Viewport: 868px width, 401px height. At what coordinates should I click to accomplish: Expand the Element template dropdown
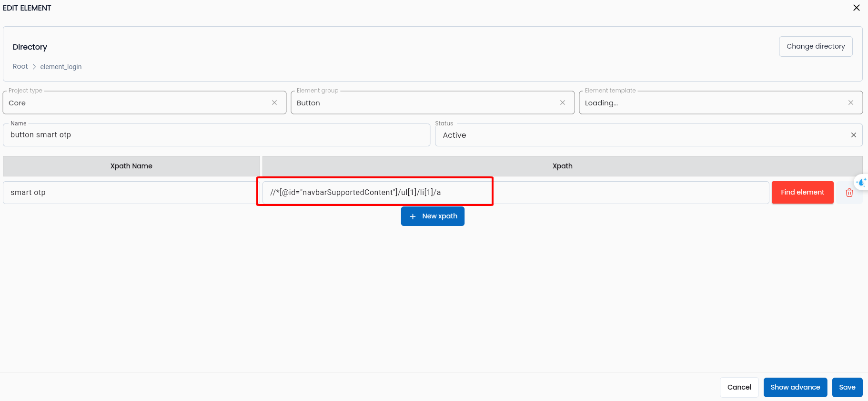[714, 103]
